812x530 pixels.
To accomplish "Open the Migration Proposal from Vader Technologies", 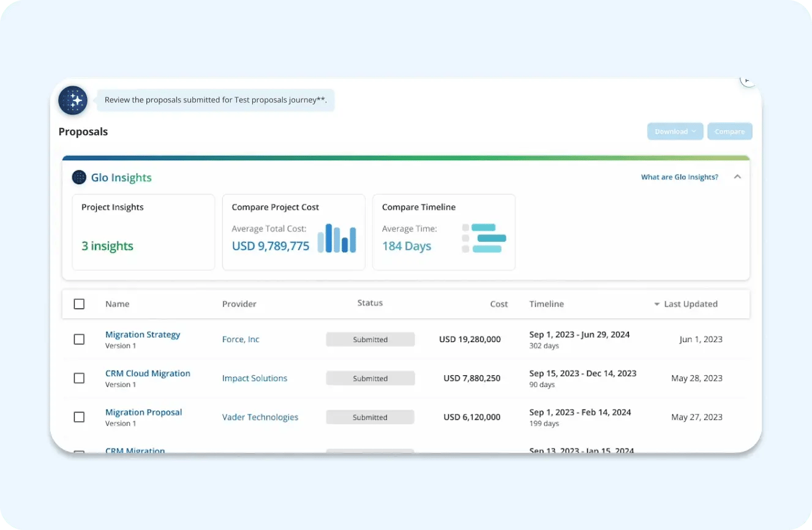I will click(143, 412).
